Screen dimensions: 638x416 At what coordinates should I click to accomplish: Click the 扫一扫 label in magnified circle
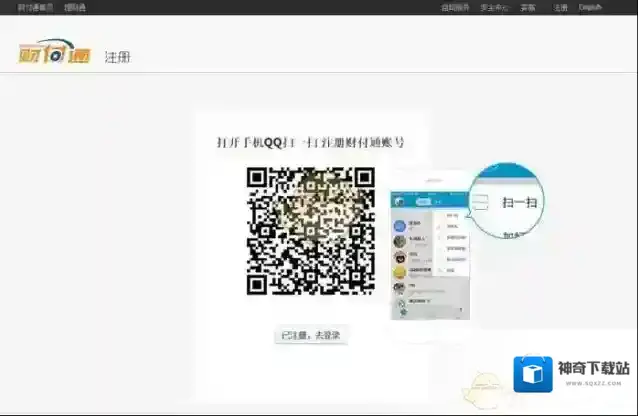[x=519, y=203]
